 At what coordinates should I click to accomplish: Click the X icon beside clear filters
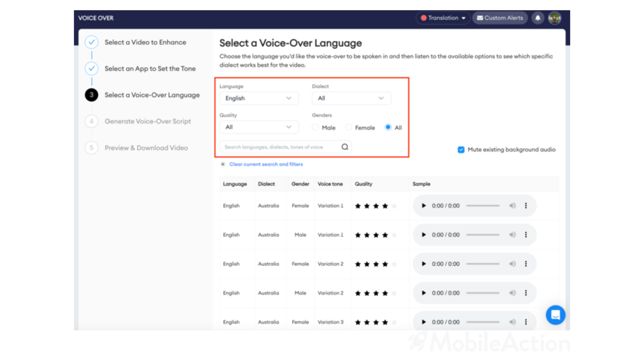pyautogui.click(x=223, y=164)
